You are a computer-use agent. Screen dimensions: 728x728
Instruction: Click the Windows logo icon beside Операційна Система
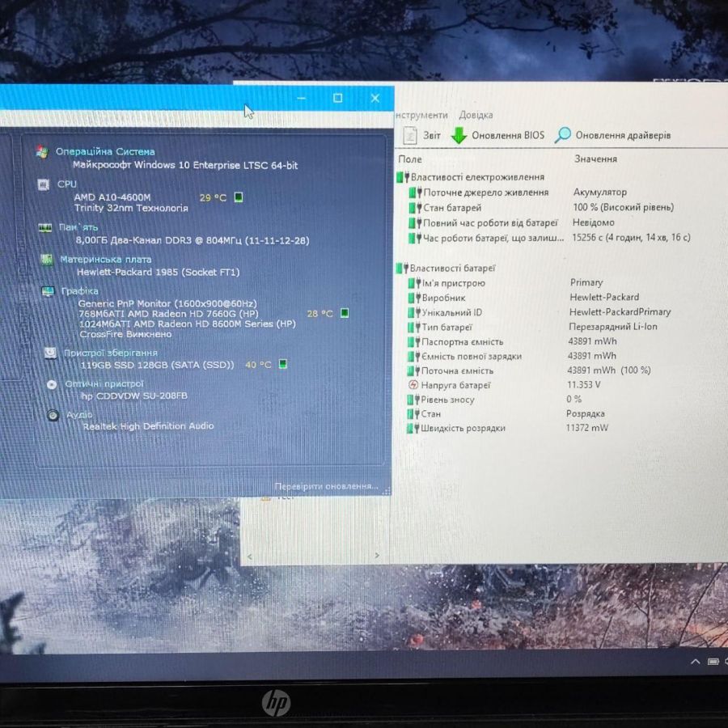42,151
